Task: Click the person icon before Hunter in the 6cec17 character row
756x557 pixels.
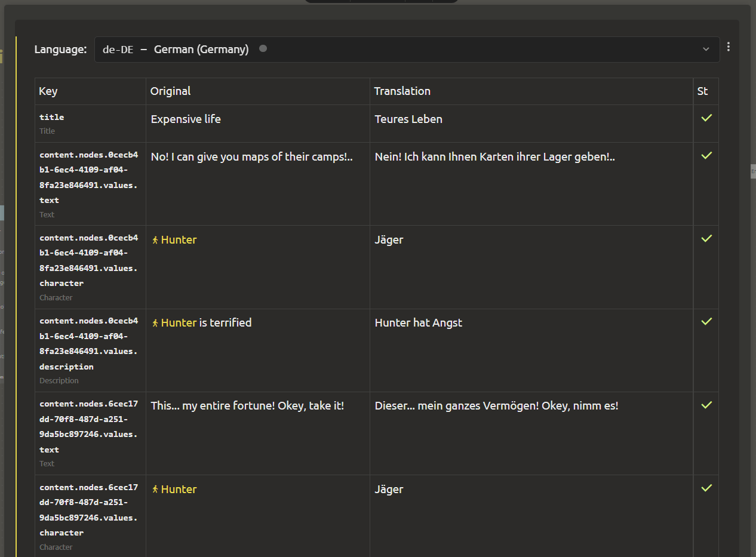Action: 155,490
